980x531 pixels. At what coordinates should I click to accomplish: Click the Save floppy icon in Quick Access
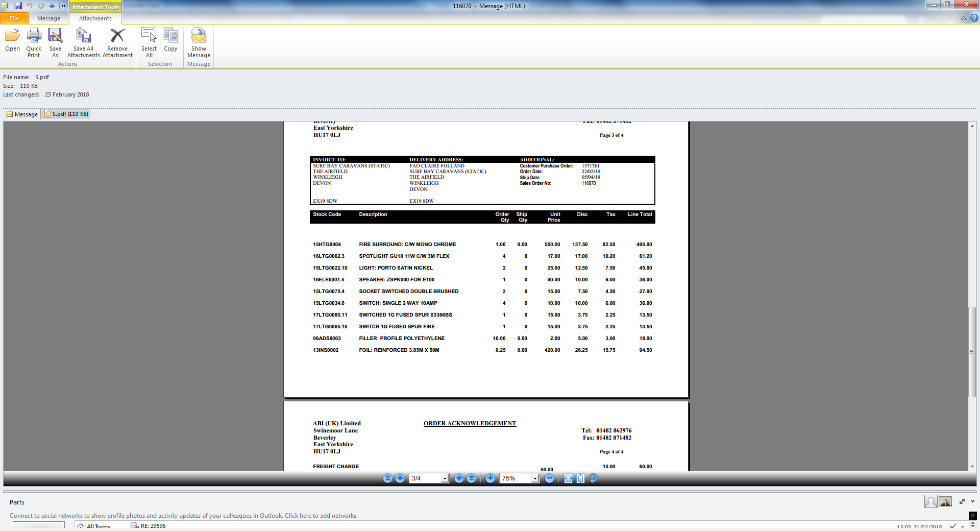18,6
